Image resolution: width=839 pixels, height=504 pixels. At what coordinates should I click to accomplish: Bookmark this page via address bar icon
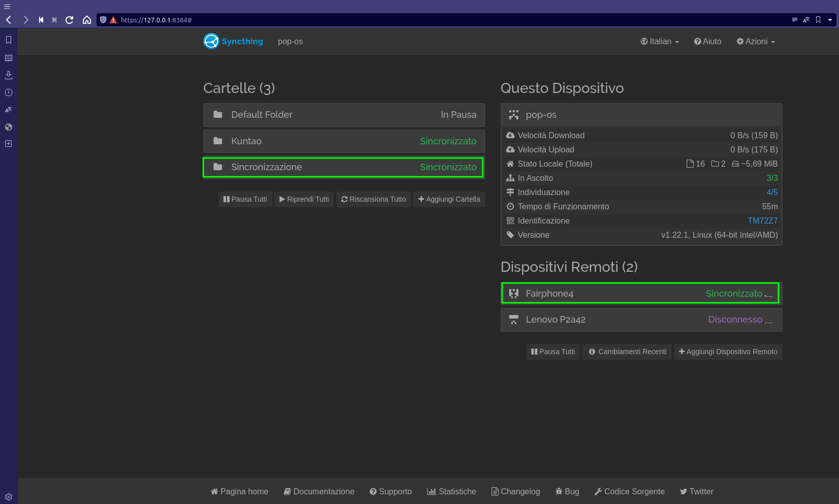(818, 20)
